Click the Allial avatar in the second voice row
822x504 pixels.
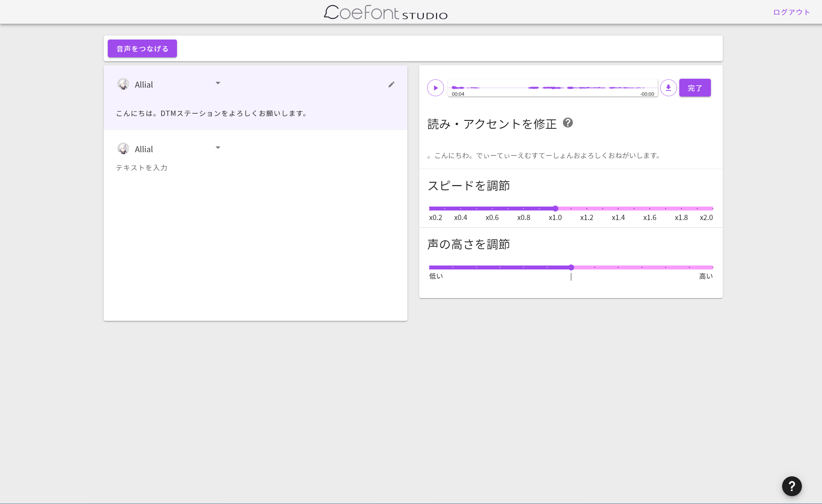pos(123,149)
